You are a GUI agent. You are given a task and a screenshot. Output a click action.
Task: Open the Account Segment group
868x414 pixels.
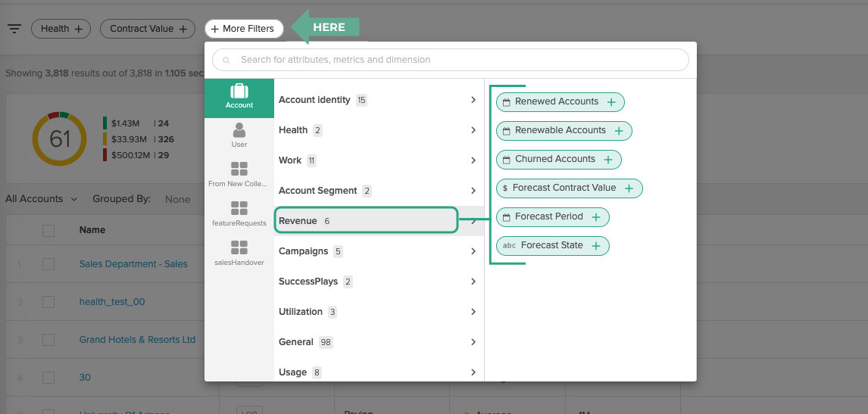379,191
